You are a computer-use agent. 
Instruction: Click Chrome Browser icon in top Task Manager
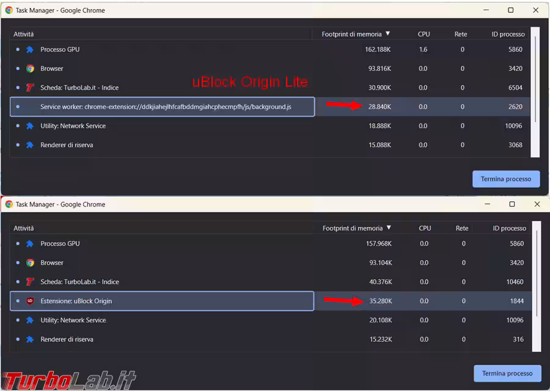30,68
